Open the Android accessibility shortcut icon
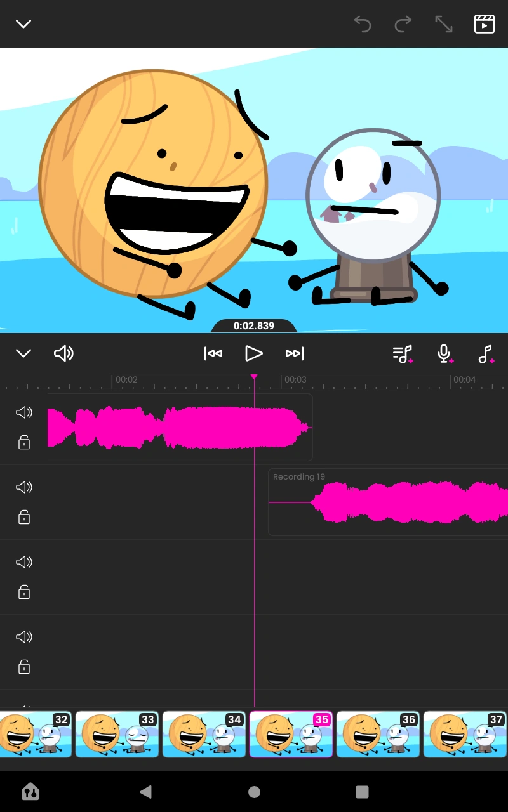The width and height of the screenshot is (508, 812). click(x=30, y=791)
